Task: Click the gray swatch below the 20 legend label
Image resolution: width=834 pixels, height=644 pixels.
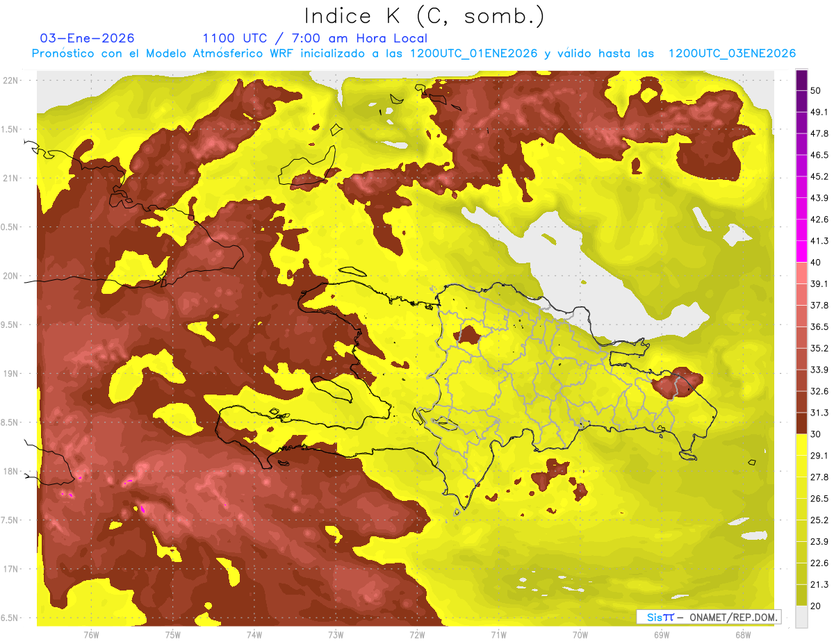Action: (x=801, y=617)
